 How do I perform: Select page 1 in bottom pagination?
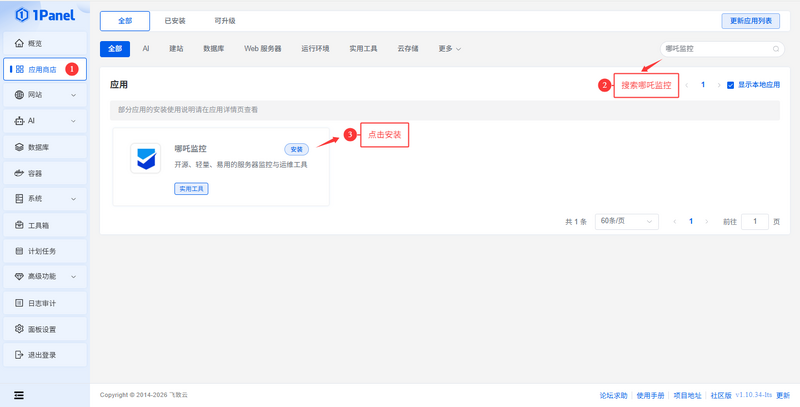(x=691, y=221)
